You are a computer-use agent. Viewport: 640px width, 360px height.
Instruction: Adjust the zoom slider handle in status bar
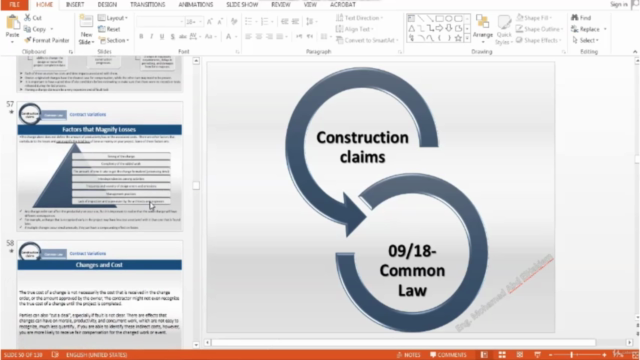(x=572, y=355)
